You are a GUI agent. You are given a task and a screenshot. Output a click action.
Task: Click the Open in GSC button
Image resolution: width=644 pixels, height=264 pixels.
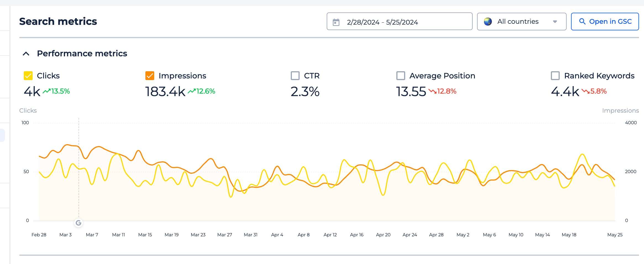[x=605, y=22]
